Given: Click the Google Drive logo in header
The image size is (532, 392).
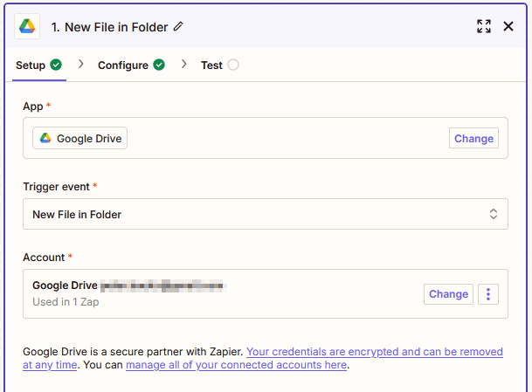Looking at the screenshot, I should 27,26.
